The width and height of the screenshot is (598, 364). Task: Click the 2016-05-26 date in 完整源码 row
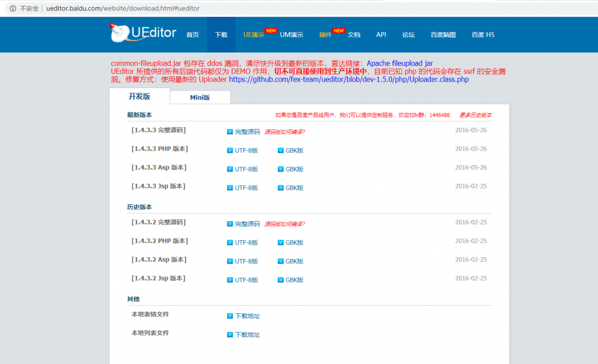pyautogui.click(x=471, y=130)
